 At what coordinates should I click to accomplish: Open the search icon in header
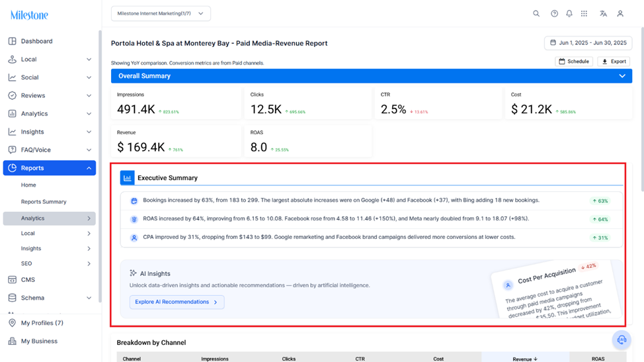pos(536,13)
